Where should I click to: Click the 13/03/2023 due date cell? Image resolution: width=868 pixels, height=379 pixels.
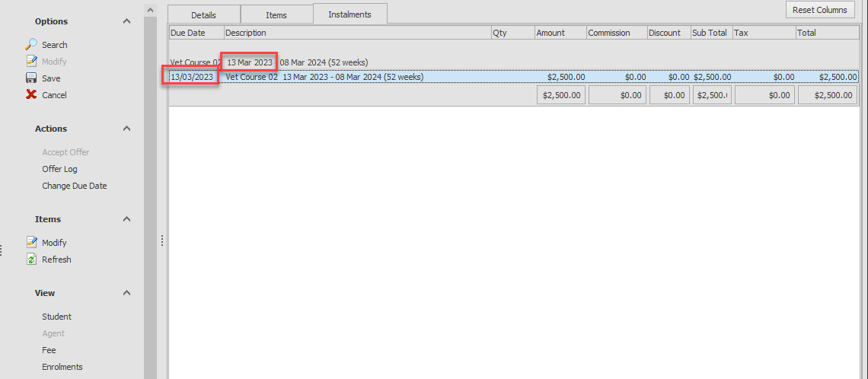coord(192,77)
